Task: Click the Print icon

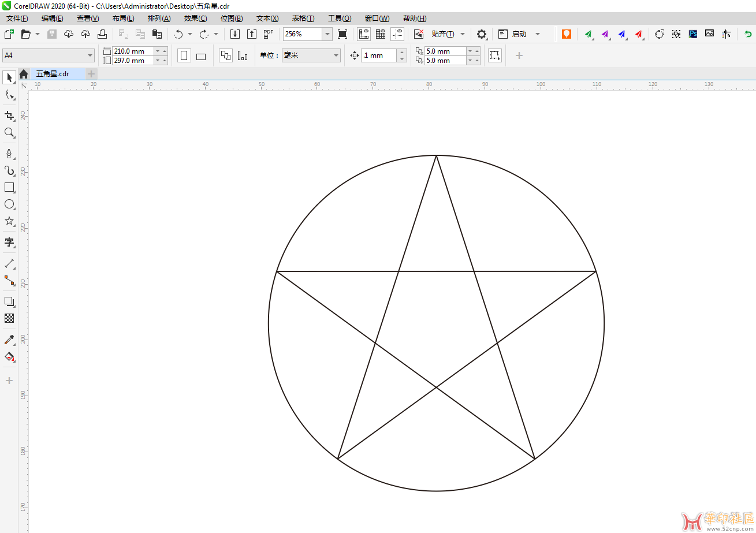Action: click(102, 34)
